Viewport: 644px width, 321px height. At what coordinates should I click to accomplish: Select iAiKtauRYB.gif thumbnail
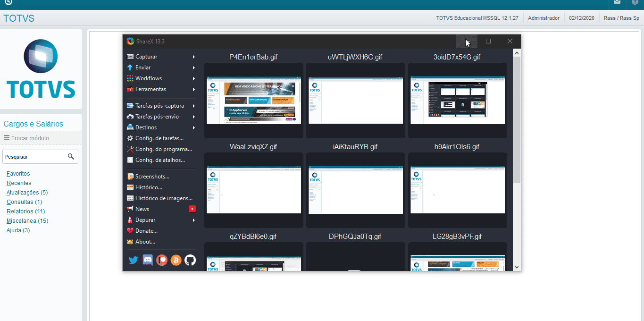[x=356, y=190]
